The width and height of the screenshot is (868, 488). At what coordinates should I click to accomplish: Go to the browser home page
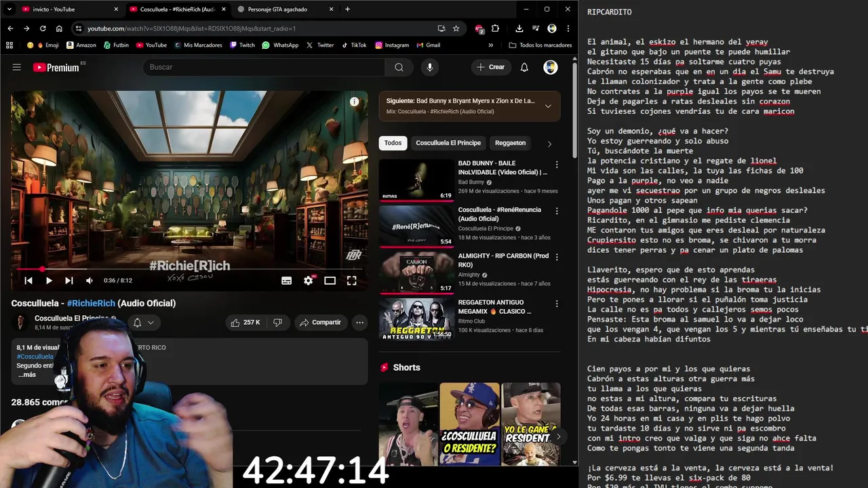[59, 28]
